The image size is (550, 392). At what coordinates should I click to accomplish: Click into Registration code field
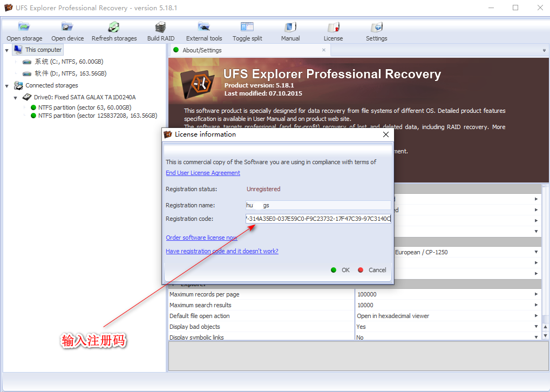point(318,219)
